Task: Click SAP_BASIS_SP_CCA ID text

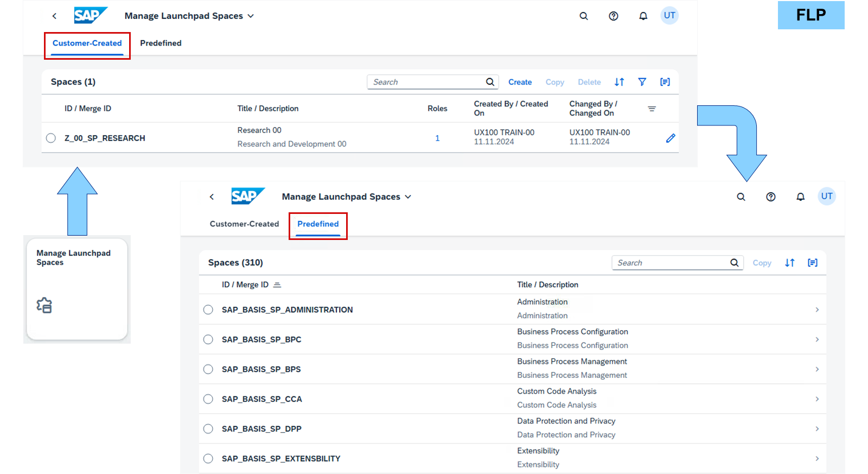Action: [x=261, y=399]
